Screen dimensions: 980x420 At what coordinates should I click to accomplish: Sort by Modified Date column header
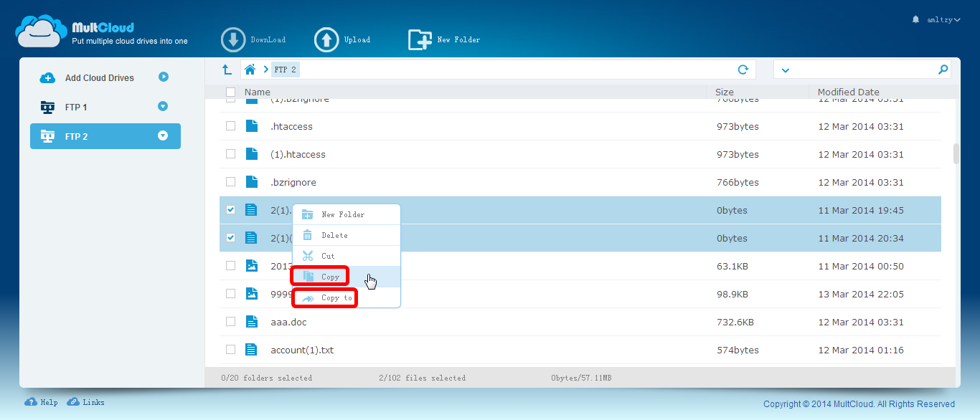point(849,92)
